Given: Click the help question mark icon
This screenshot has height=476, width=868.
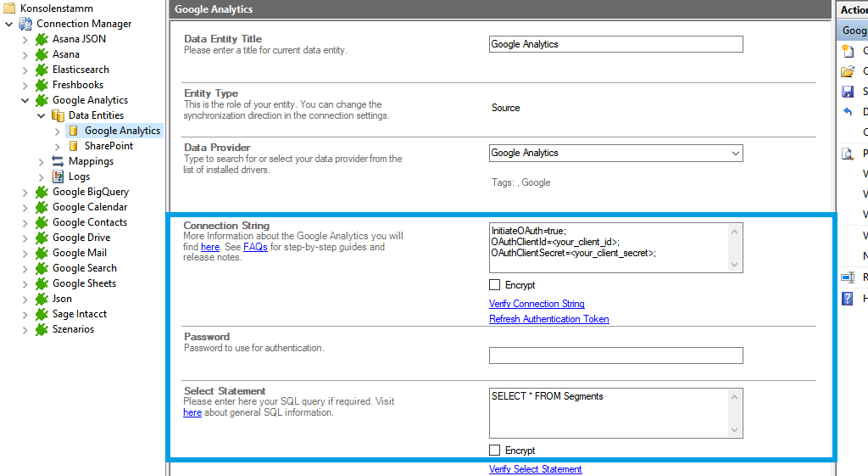Looking at the screenshot, I should point(847,299).
